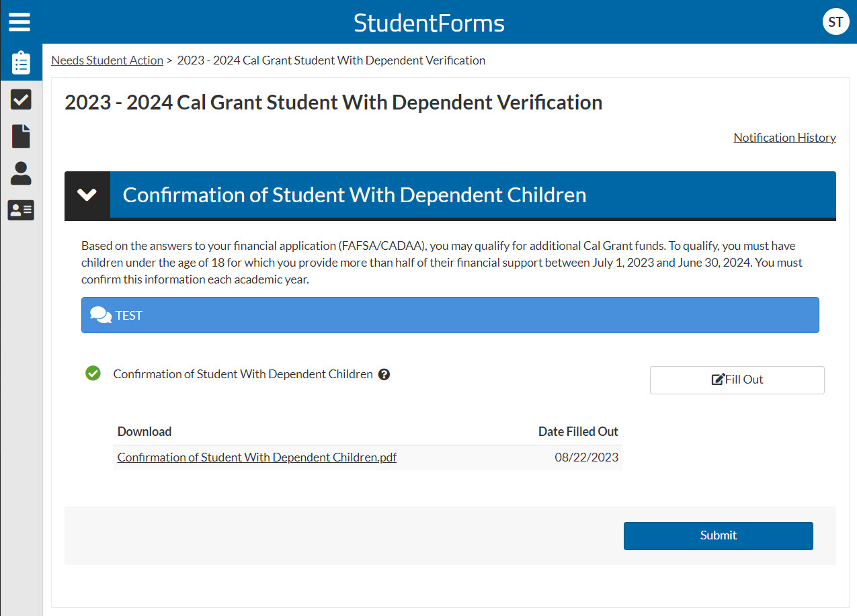Click the green completed check icon
The image size is (857, 616).
pyautogui.click(x=93, y=373)
